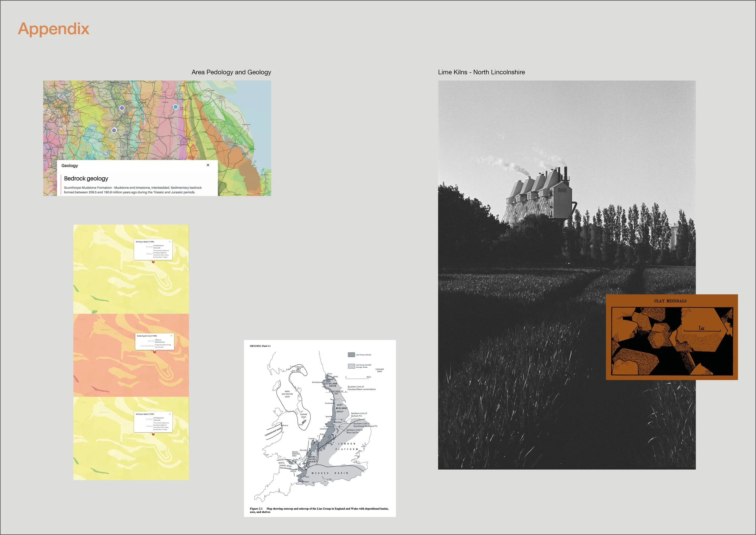The image size is (756, 535).
Task: Select the Clay Minerals orange illustration
Action: click(x=672, y=337)
